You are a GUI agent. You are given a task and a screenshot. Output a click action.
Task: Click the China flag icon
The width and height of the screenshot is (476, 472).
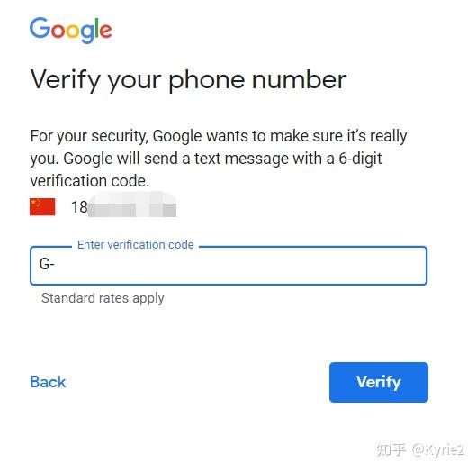[42, 206]
